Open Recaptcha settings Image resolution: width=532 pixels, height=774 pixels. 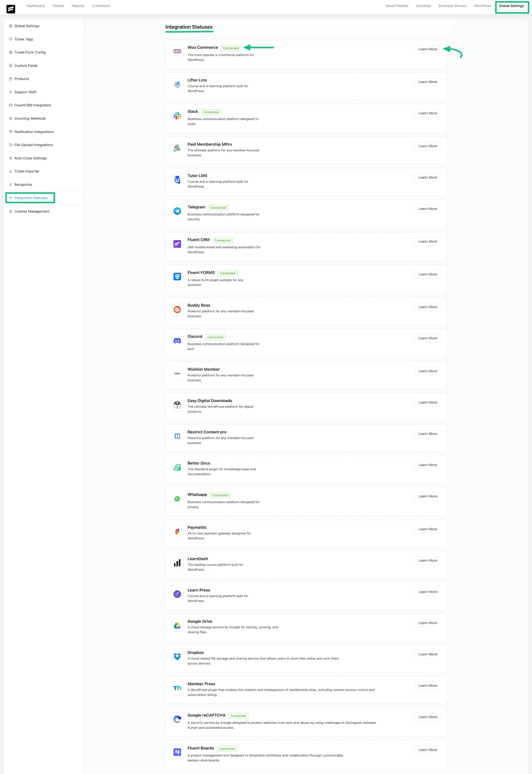click(x=23, y=185)
